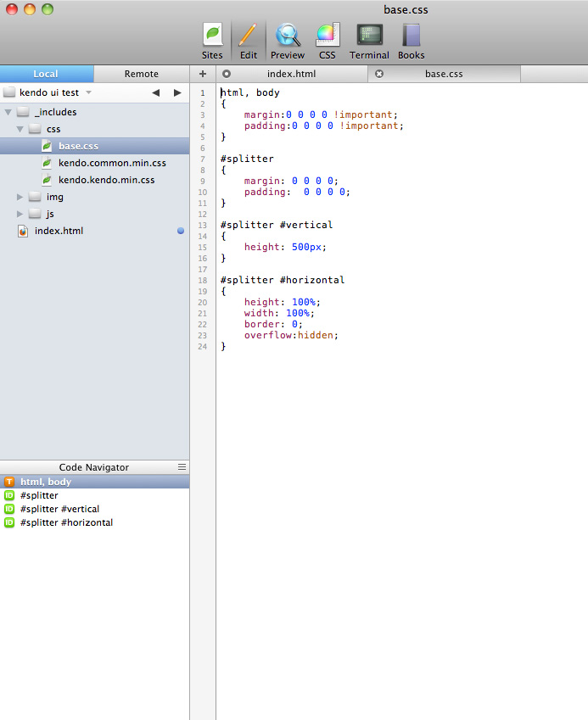Select kendo.common.min.css in file list
This screenshot has height=720, width=588.
point(112,163)
